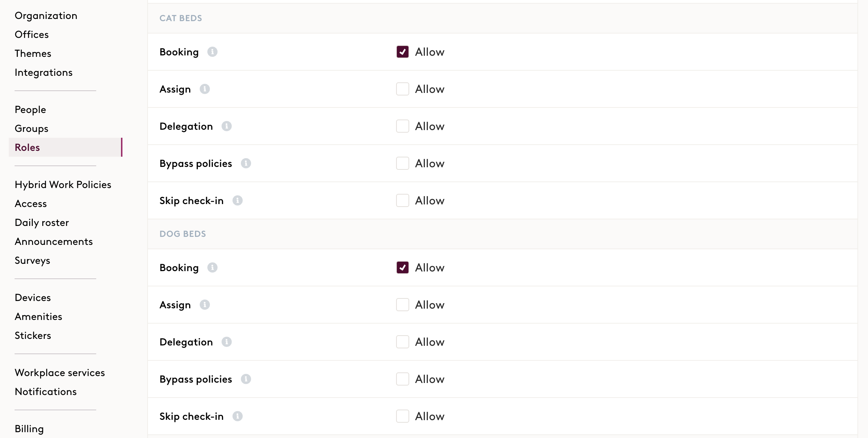Viewport: 868px width, 438px height.
Task: Click info icon beside Cat Beds Delegation
Action: click(227, 126)
